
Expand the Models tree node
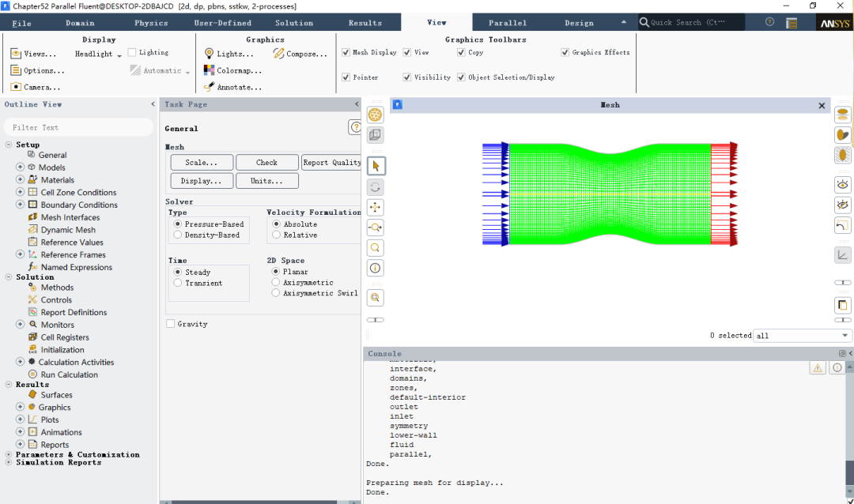[20, 167]
